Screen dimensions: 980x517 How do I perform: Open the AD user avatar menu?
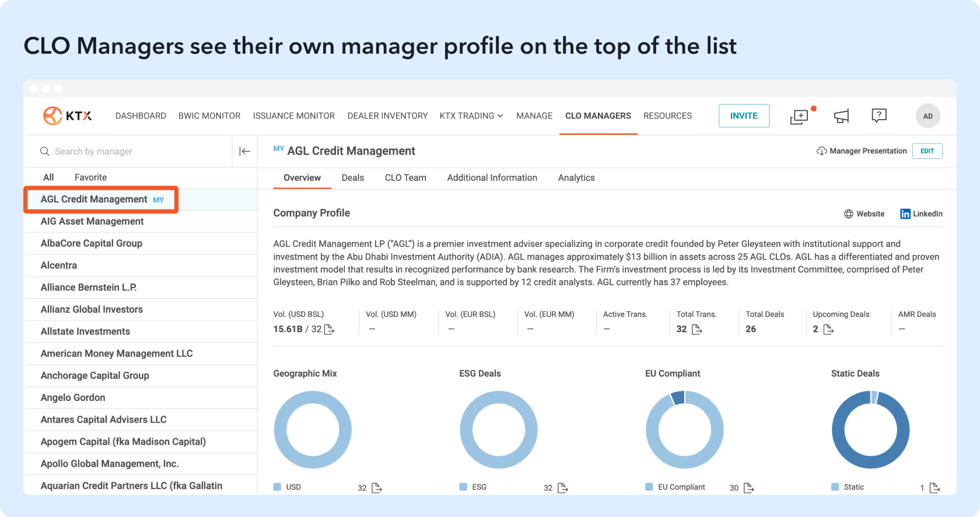(928, 116)
